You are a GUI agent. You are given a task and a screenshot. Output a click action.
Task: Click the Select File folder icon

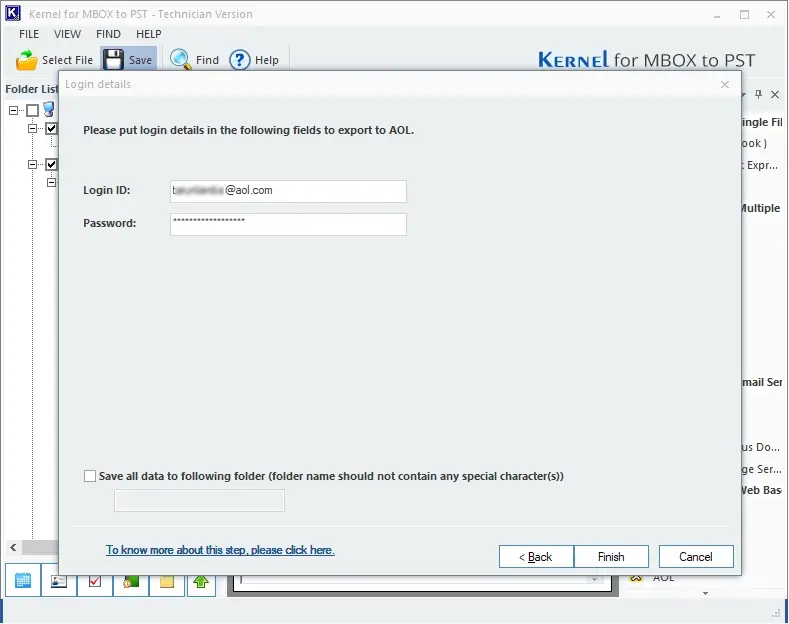coord(27,60)
